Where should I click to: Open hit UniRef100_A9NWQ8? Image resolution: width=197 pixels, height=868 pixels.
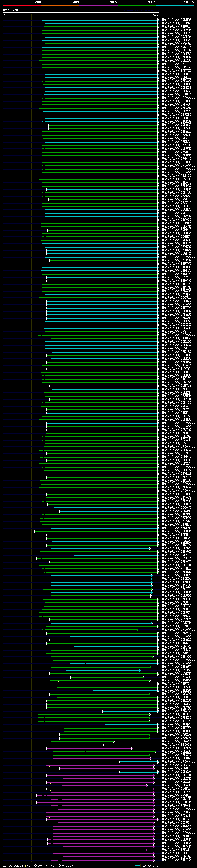[177, 20]
